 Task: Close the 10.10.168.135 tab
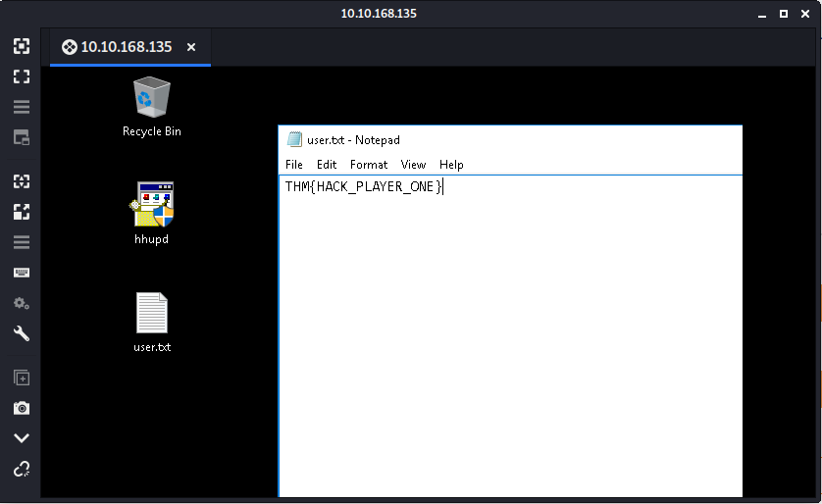tap(191, 47)
